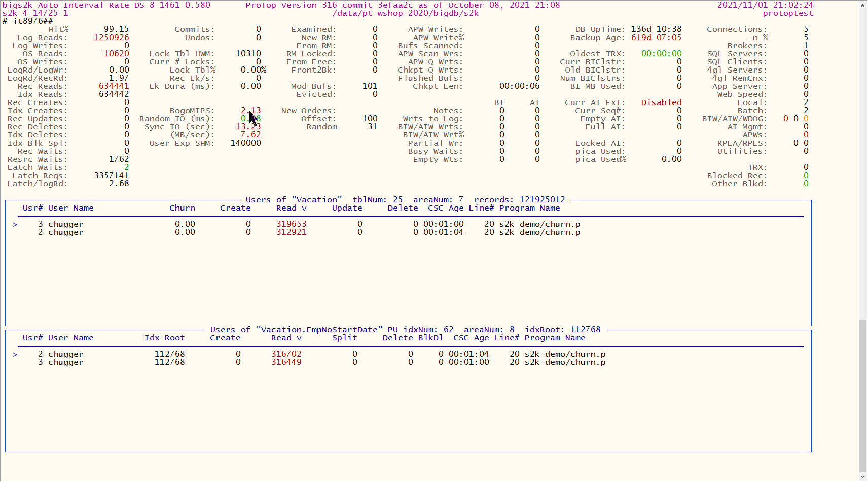Image resolution: width=868 pixels, height=482 pixels.
Task: Click the Users of "Vacation" panel title
Action: pyautogui.click(x=294, y=200)
